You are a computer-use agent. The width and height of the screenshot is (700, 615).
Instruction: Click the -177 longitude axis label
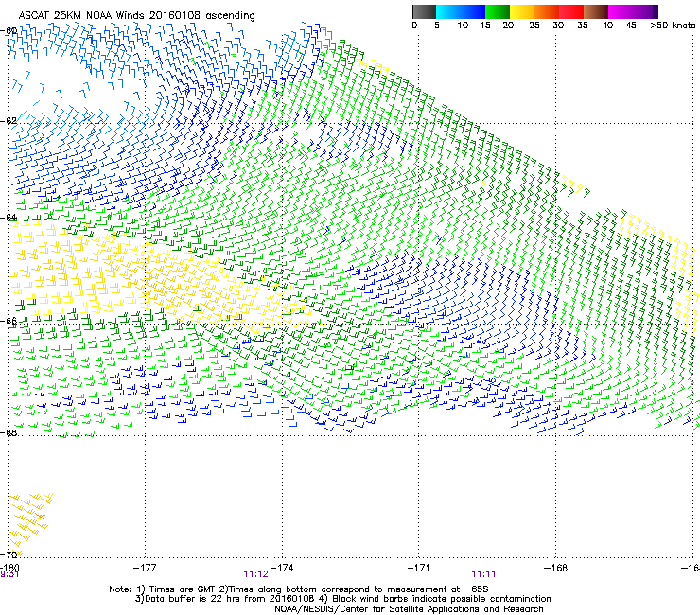(x=145, y=568)
